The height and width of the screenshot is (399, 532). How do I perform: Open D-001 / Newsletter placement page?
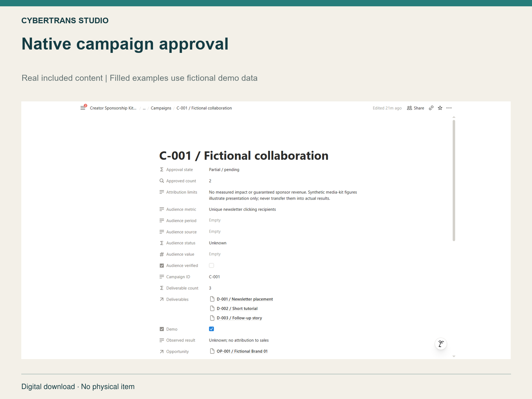point(245,299)
